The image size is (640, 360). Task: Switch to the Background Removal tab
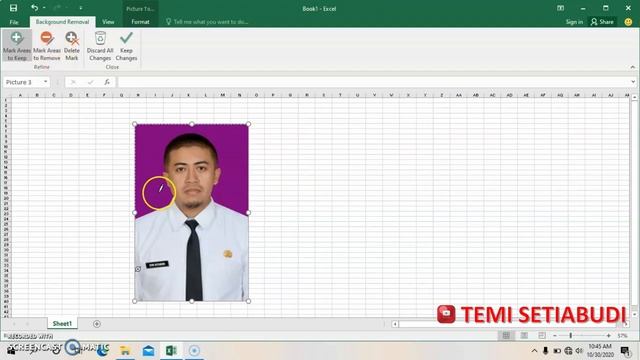tap(62, 22)
